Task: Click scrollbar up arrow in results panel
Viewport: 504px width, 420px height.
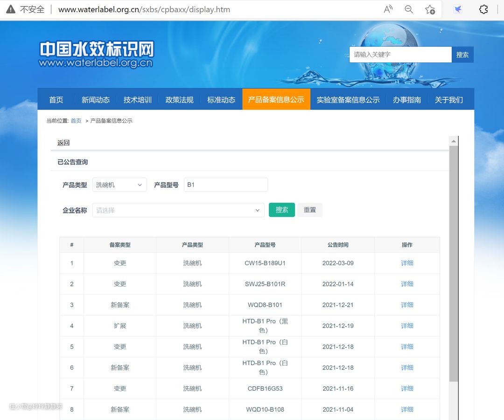Action: tap(453, 141)
